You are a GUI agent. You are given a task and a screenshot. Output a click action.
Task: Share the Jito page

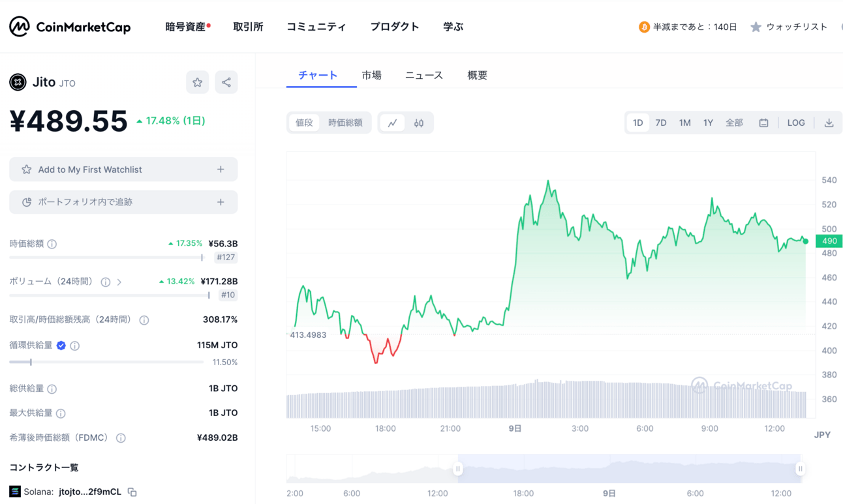(x=226, y=82)
